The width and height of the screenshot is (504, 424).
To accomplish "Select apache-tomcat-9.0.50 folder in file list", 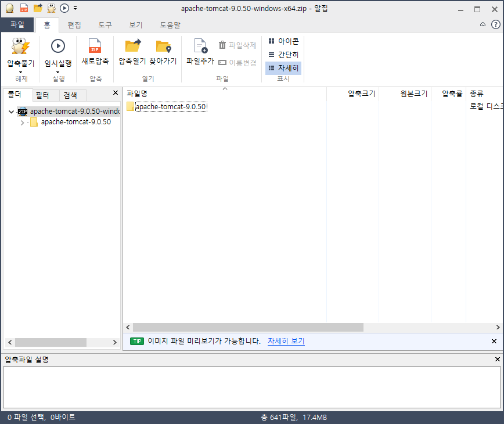I will 171,107.
